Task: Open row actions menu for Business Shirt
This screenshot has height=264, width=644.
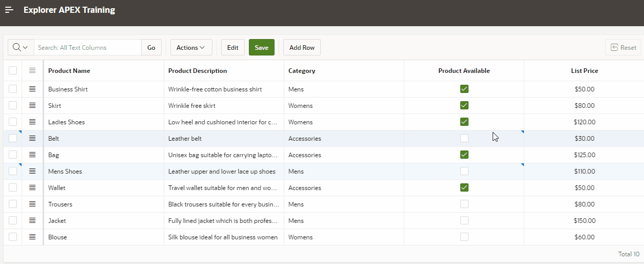Action: coord(32,89)
